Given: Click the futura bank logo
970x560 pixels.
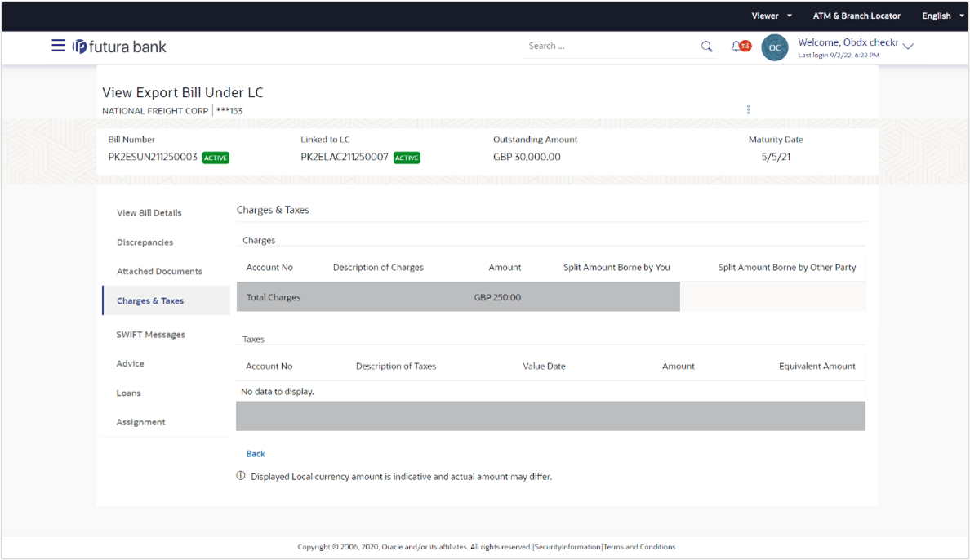Looking at the screenshot, I should (119, 47).
